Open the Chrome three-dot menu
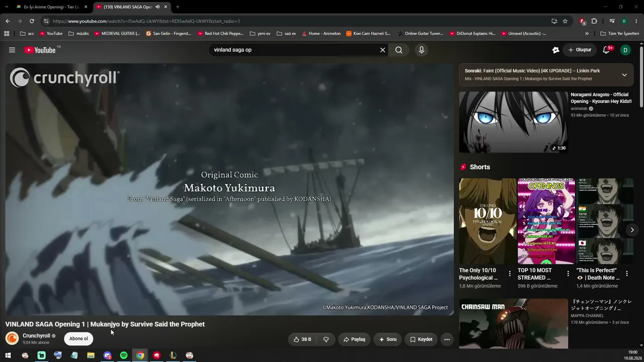This screenshot has width=644, height=362. (635, 21)
